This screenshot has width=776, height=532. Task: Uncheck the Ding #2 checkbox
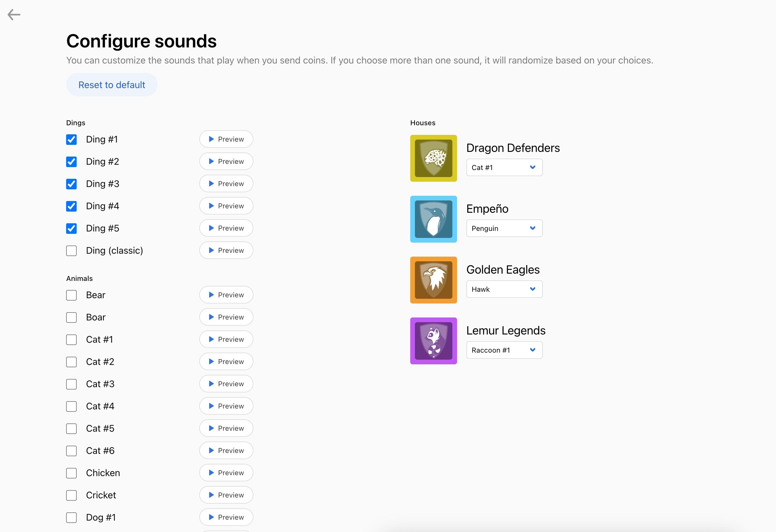(71, 162)
